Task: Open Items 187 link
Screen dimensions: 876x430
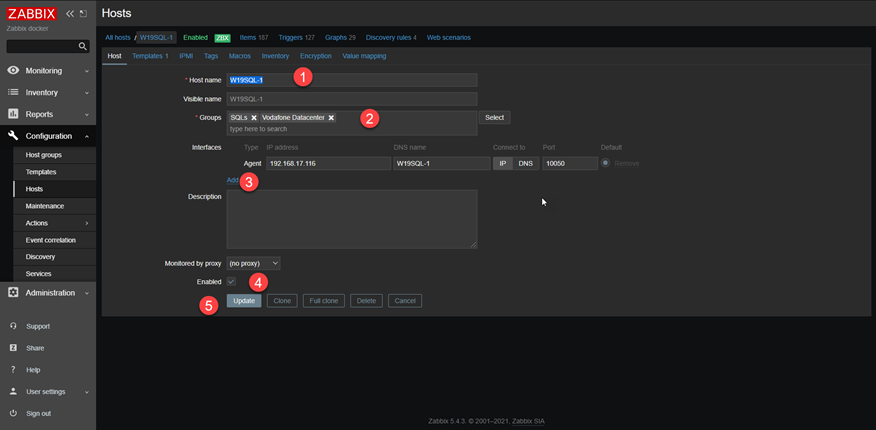Action: (x=254, y=37)
